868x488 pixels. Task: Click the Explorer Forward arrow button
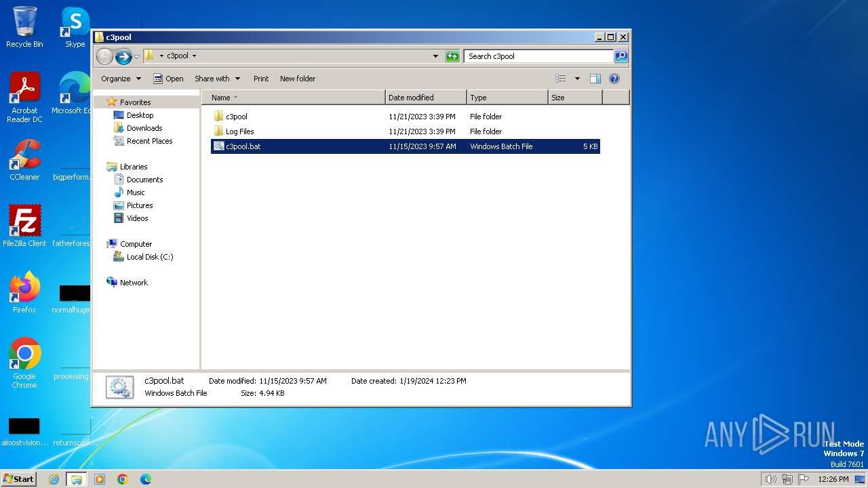coord(123,56)
